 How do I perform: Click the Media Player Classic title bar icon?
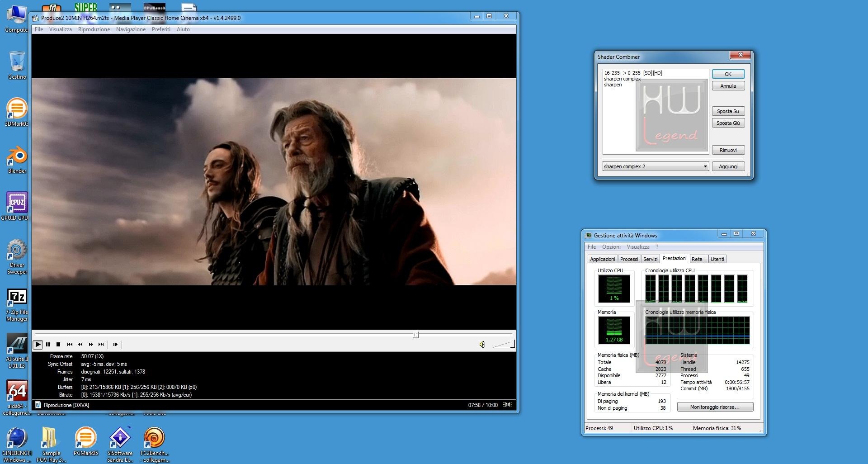tap(36, 18)
